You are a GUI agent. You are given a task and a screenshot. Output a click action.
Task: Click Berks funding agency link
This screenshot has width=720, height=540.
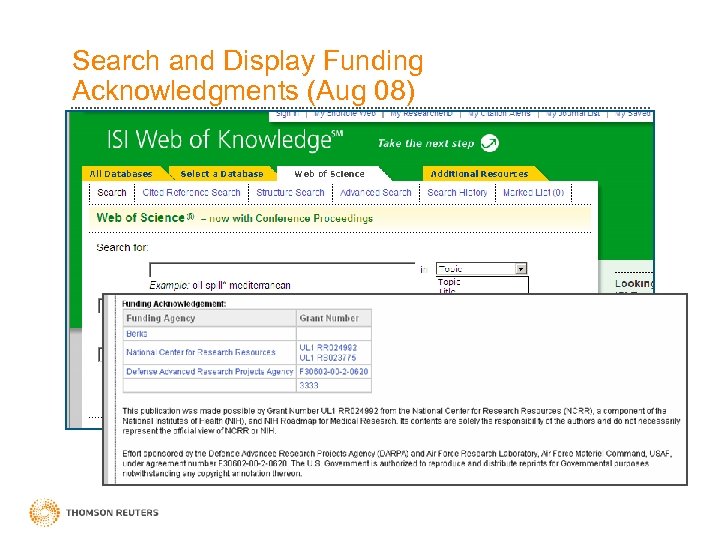coord(137,334)
